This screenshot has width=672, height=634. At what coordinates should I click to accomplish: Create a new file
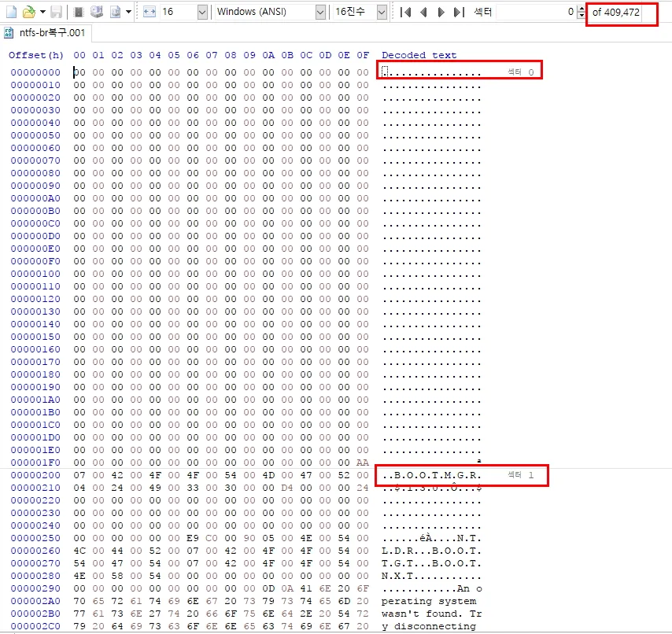[x=12, y=11]
